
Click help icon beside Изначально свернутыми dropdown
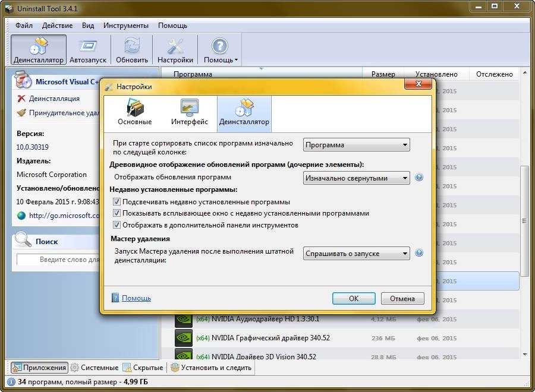(419, 177)
